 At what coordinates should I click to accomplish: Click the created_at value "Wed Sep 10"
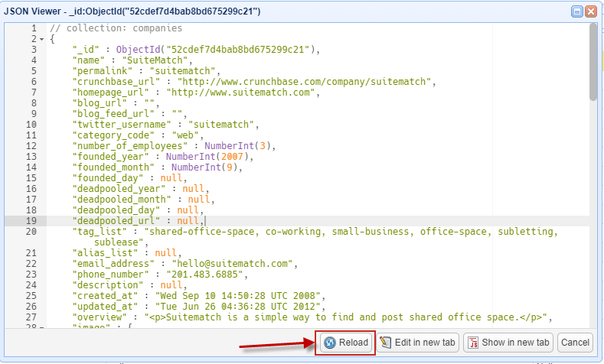point(237,296)
